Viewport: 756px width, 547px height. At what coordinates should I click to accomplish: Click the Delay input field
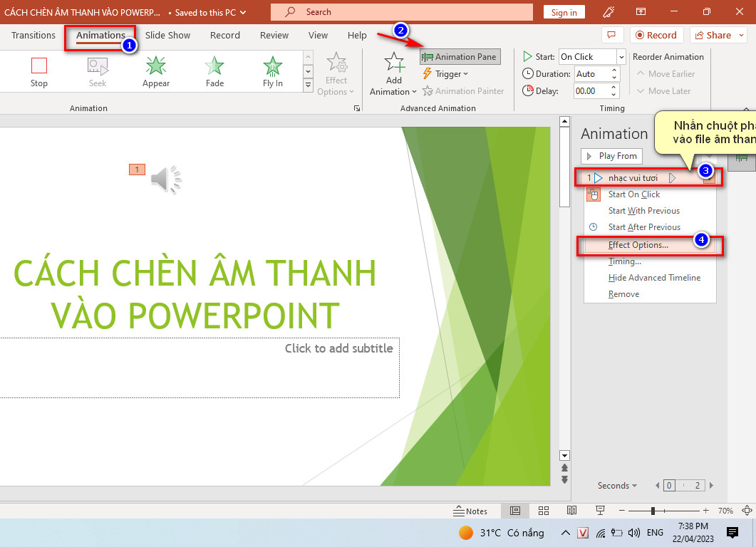(592, 91)
